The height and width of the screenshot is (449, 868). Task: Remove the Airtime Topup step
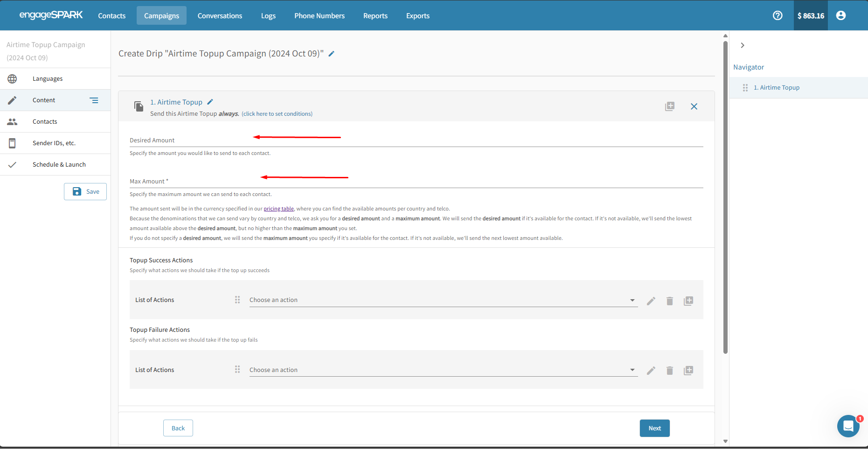coord(694,106)
